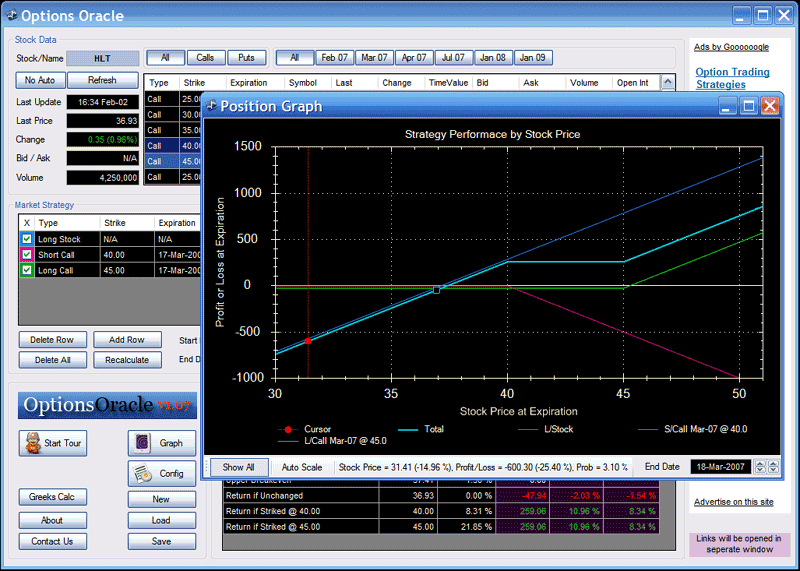800x571 pixels.
Task: Click the Refresh stock data button
Action: [103, 80]
